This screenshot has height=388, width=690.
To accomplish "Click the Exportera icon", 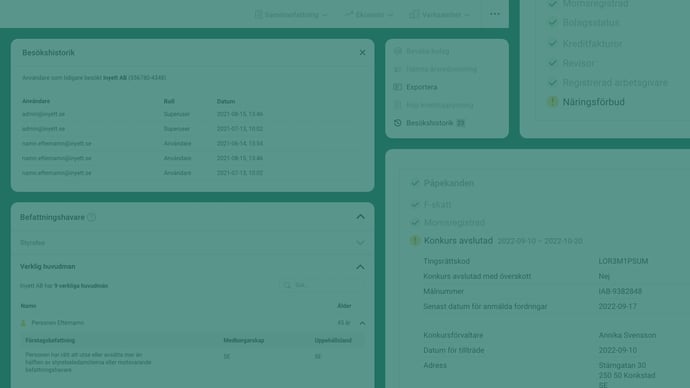I will pos(398,87).
